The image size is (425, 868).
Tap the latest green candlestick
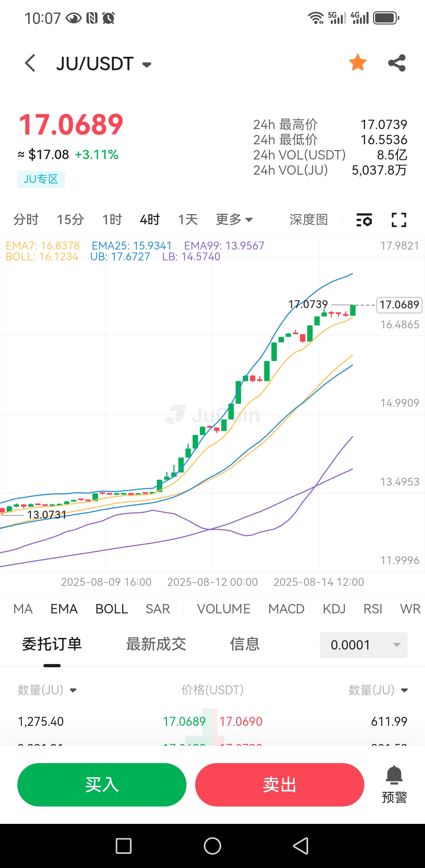click(353, 310)
